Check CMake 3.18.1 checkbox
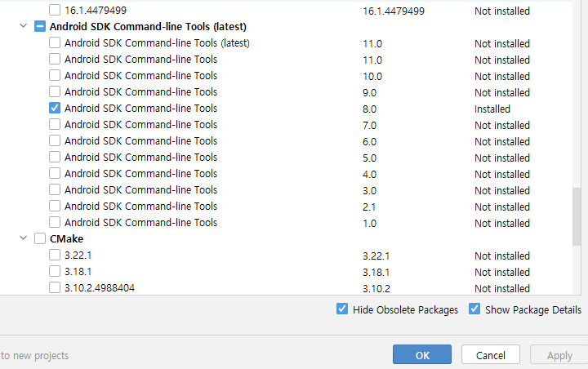Screen dimensions: 588x369 click(x=55, y=271)
